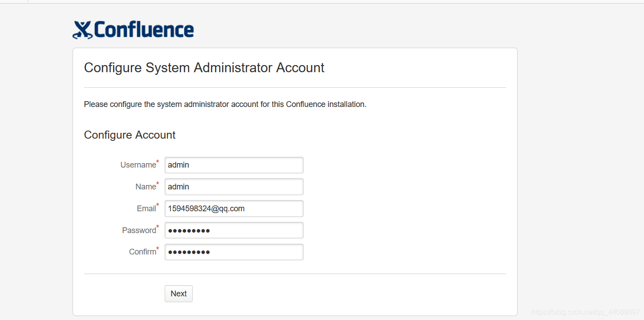644x320 pixels.
Task: Click inside the Password field
Action: [x=234, y=230]
